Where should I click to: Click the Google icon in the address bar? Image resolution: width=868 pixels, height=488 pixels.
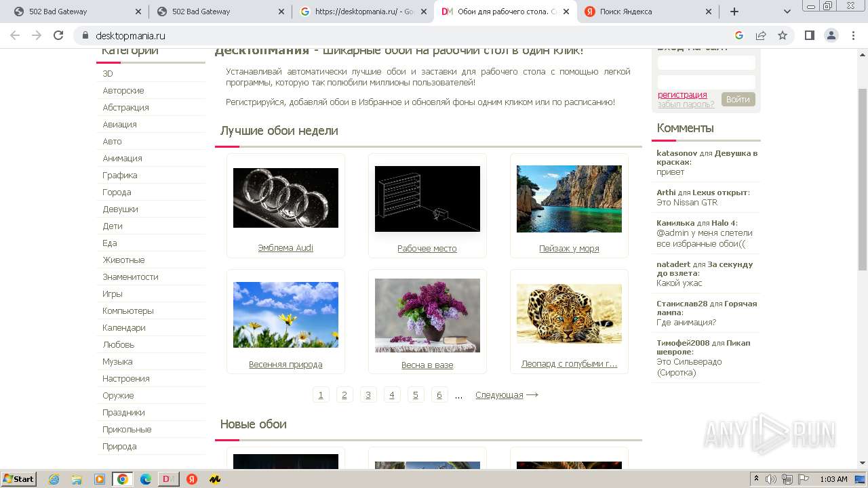pos(739,35)
